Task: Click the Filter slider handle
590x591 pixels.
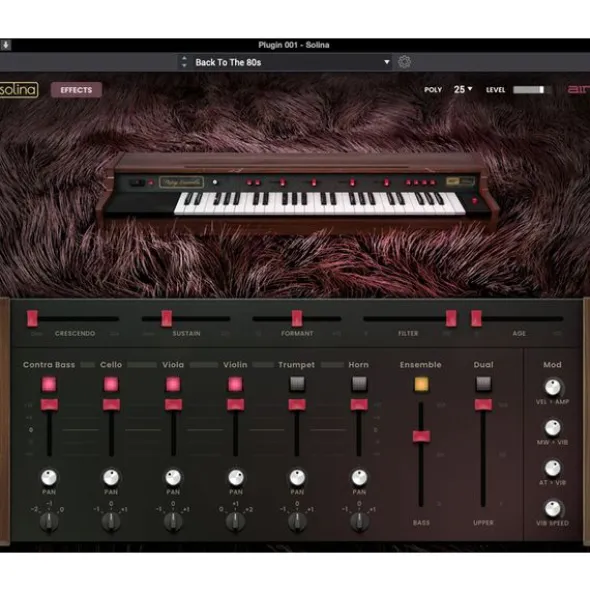Action: (451, 318)
